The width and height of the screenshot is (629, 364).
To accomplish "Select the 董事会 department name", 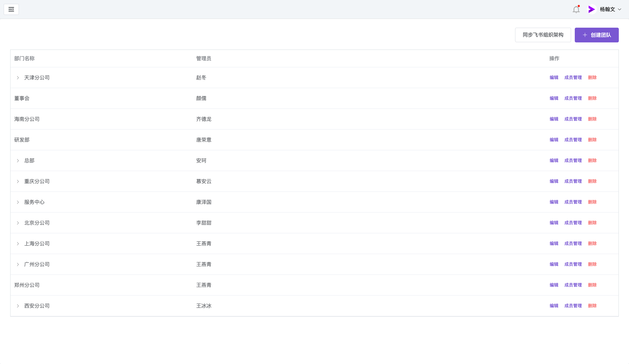I will tap(22, 98).
